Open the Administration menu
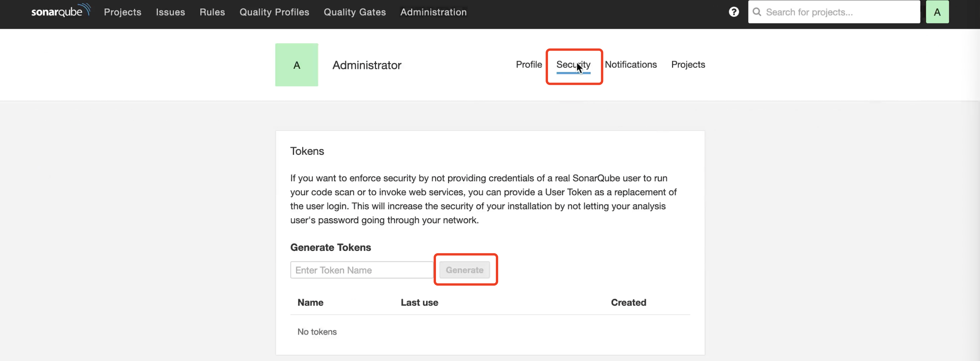 click(x=433, y=12)
